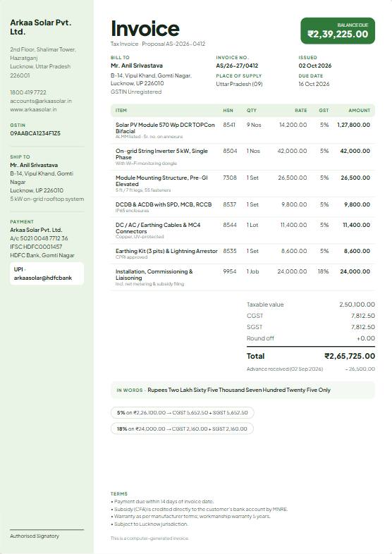Screen dimensions: 392x554
Task: Select the Payment due within 14 days term
Action: tap(162, 501)
